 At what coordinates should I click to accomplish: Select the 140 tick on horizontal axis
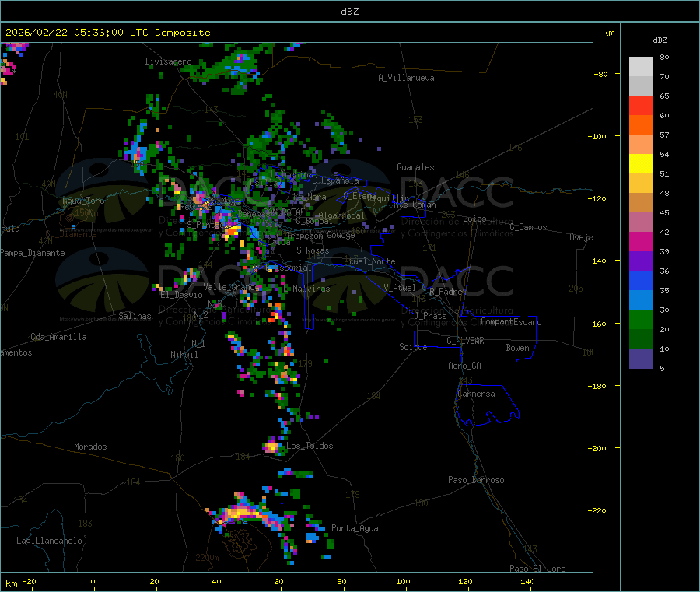coord(527,581)
